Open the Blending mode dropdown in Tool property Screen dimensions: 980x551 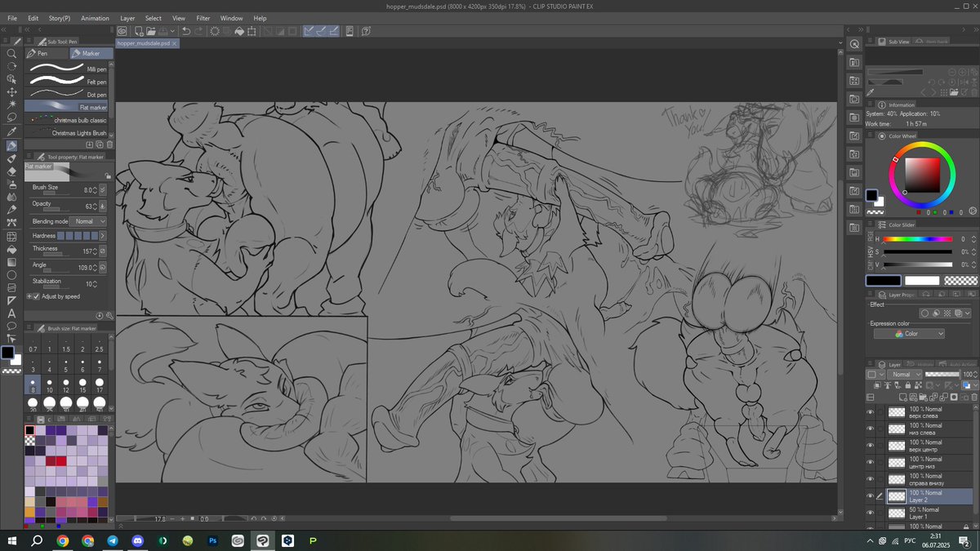click(88, 220)
